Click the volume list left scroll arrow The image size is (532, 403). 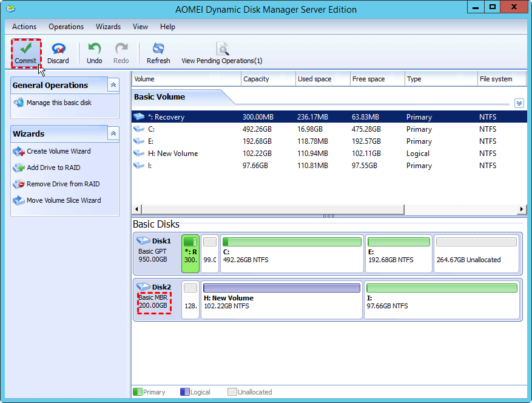[x=136, y=209]
